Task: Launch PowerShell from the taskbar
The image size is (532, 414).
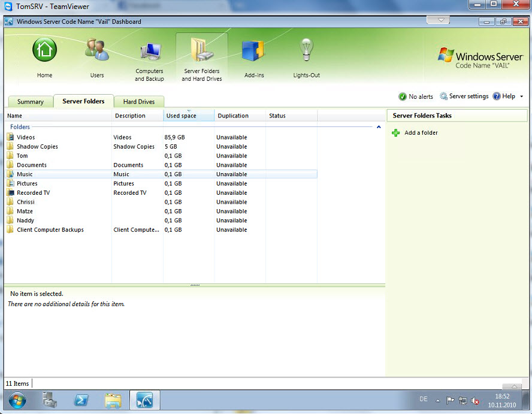Action: [81, 400]
